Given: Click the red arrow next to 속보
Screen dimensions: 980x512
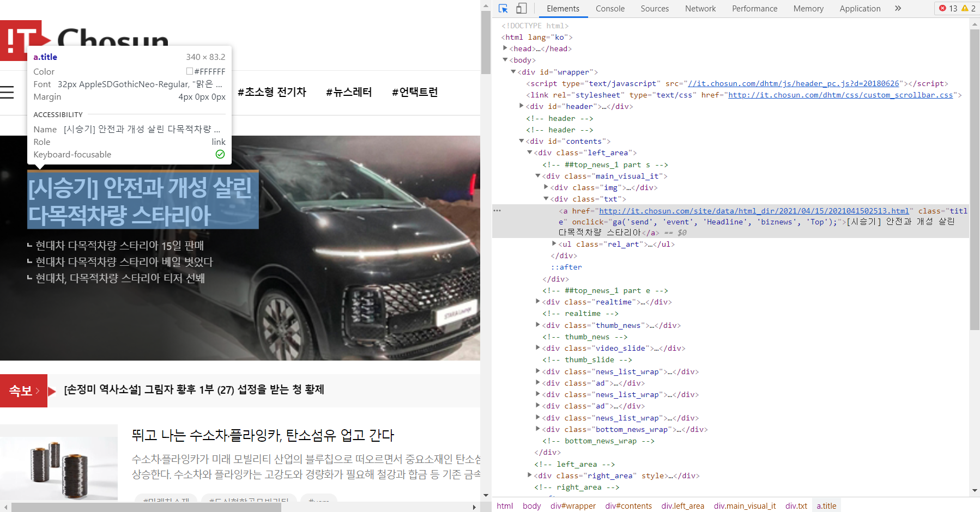Looking at the screenshot, I should click(52, 391).
